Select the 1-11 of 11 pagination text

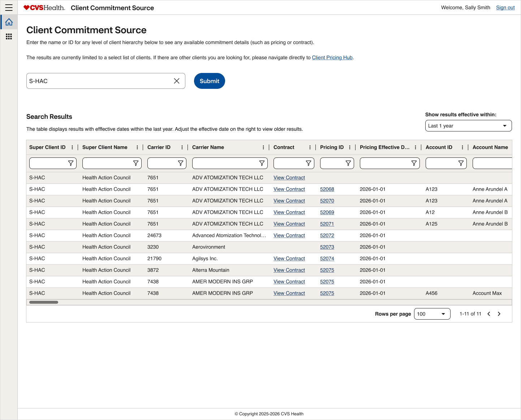470,314
